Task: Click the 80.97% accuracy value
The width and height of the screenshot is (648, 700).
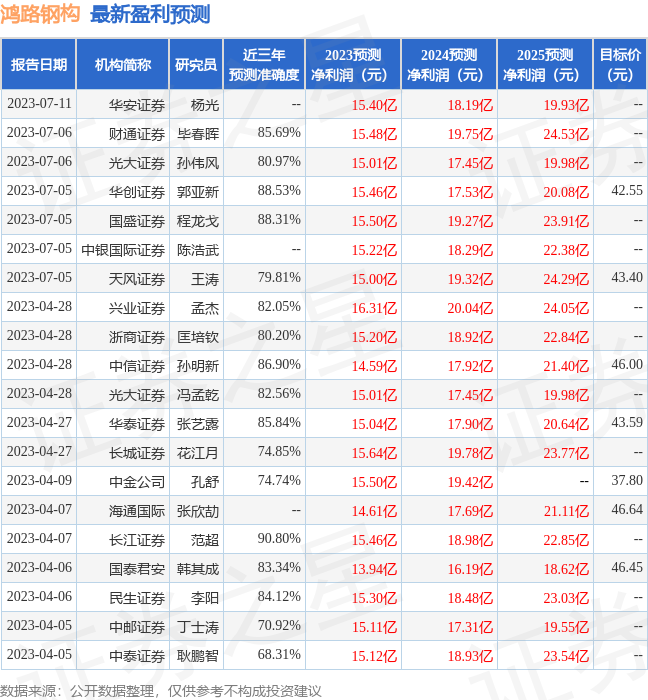Action: (279, 162)
